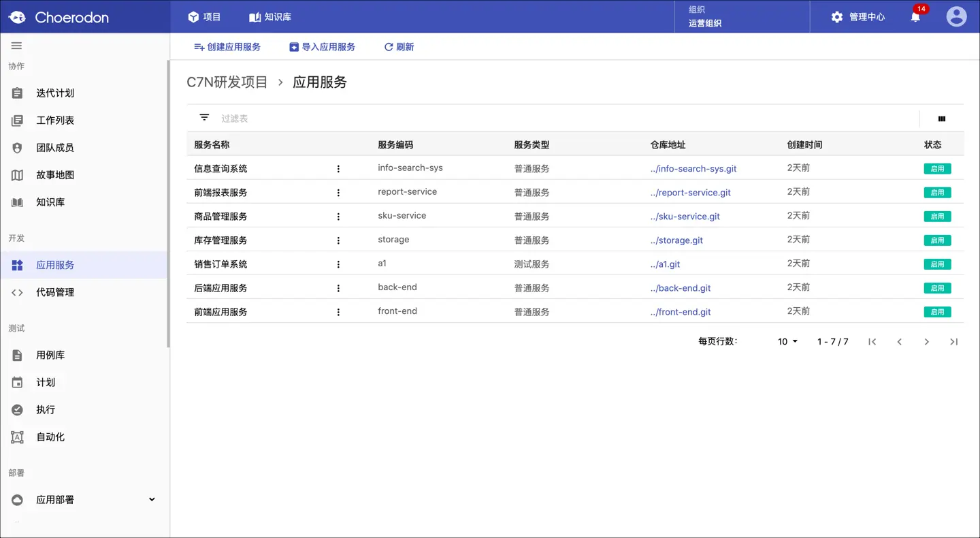Click the 创建应用服务 button

(227, 47)
